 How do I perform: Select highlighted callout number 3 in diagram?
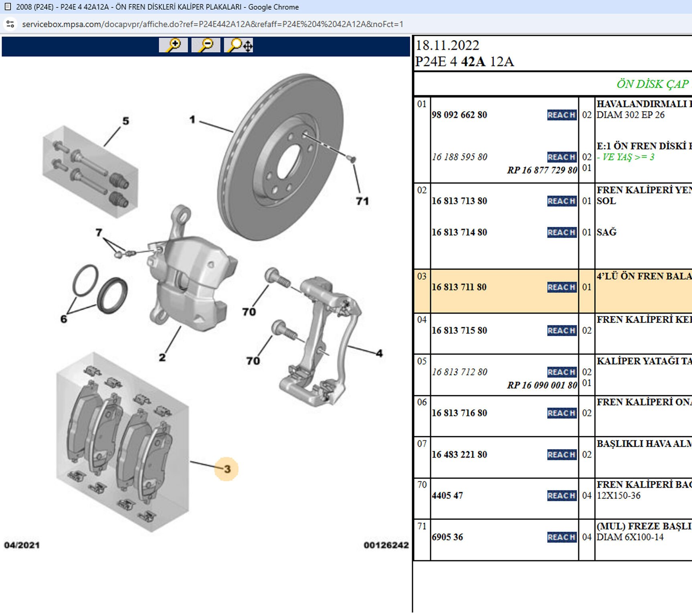coord(227,469)
